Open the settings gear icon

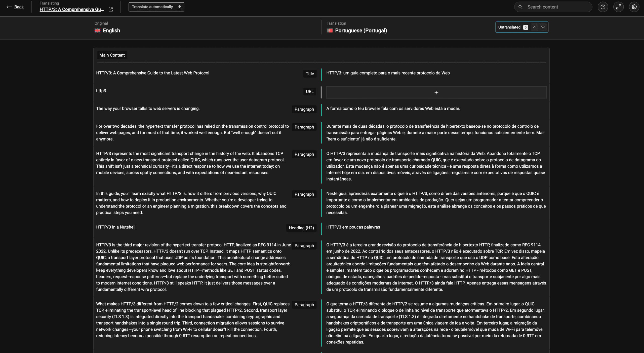coord(634,7)
